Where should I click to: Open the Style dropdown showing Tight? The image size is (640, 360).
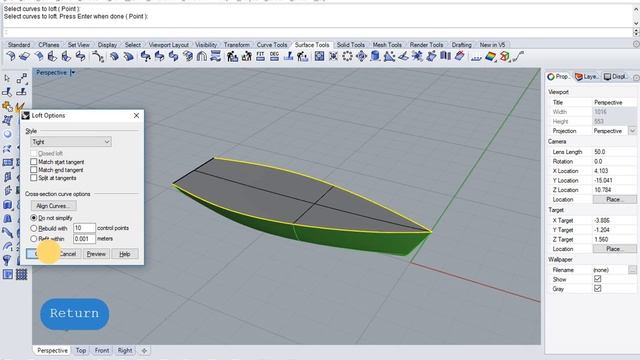(71, 142)
